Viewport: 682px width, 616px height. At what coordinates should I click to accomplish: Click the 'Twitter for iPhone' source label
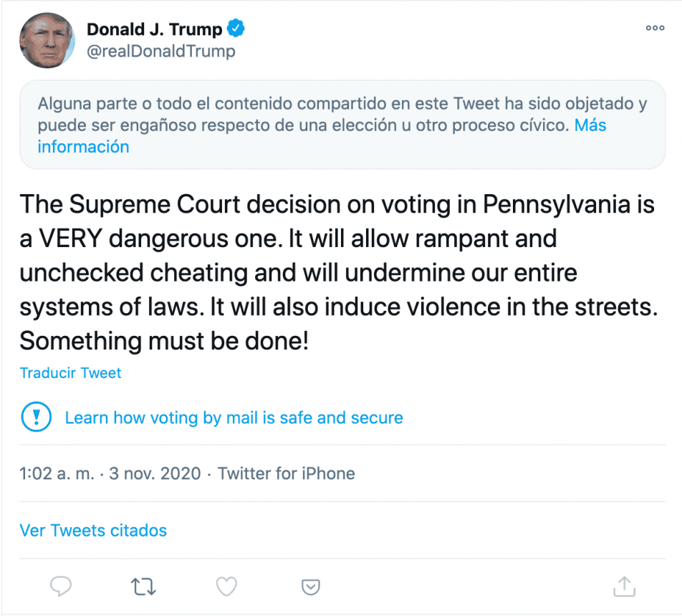point(286,473)
